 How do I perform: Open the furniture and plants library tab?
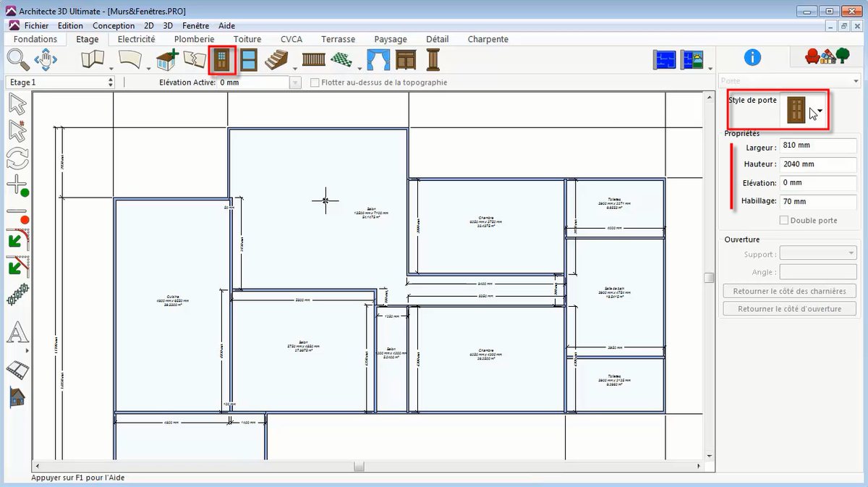(x=828, y=56)
